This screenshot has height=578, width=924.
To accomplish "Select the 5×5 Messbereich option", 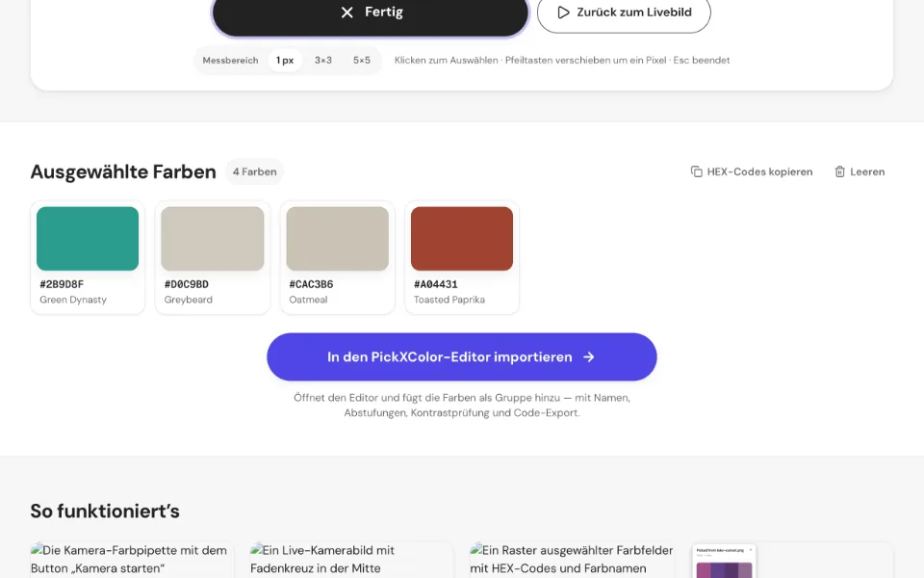I will click(x=362, y=60).
